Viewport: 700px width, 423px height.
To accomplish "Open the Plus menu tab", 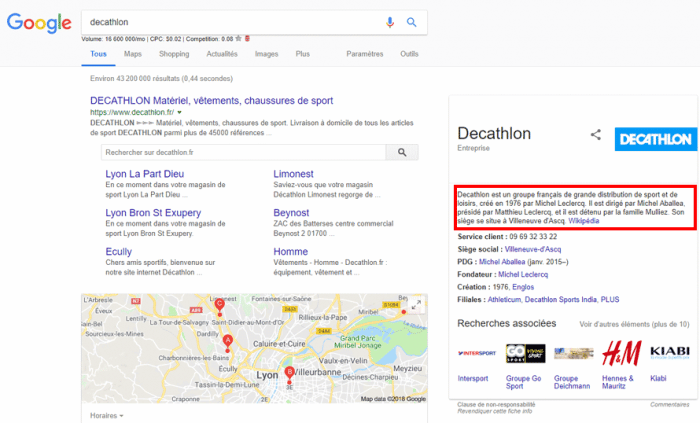I will point(303,54).
